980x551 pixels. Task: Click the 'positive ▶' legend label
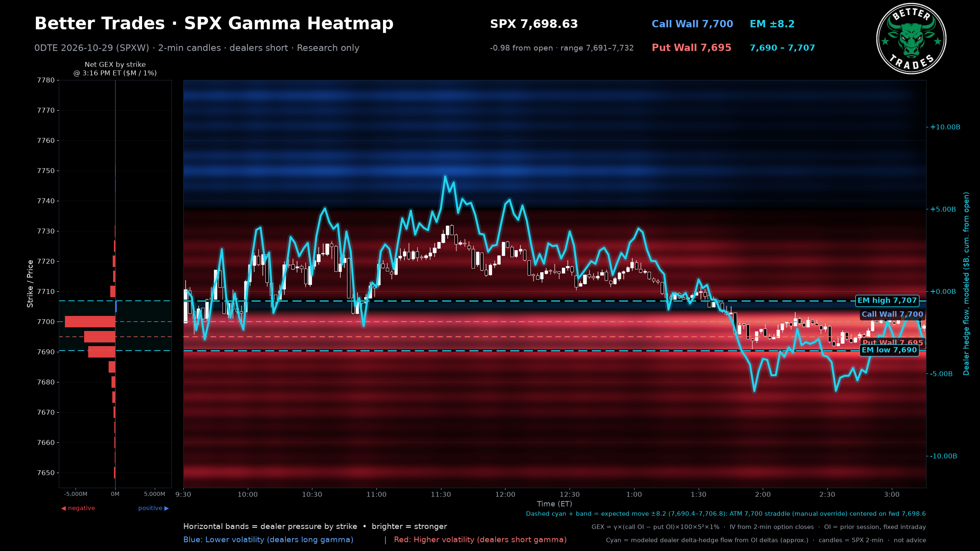pos(153,508)
